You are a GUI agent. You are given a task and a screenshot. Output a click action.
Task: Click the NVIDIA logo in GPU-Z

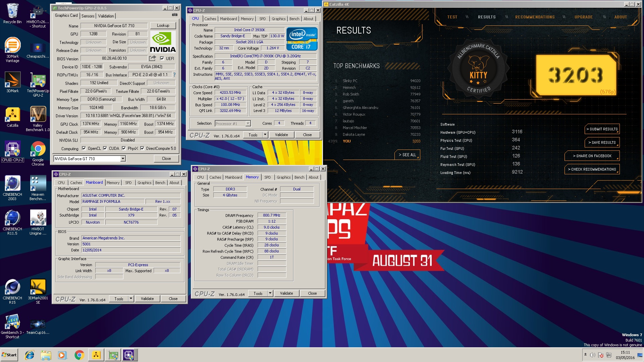click(x=163, y=42)
